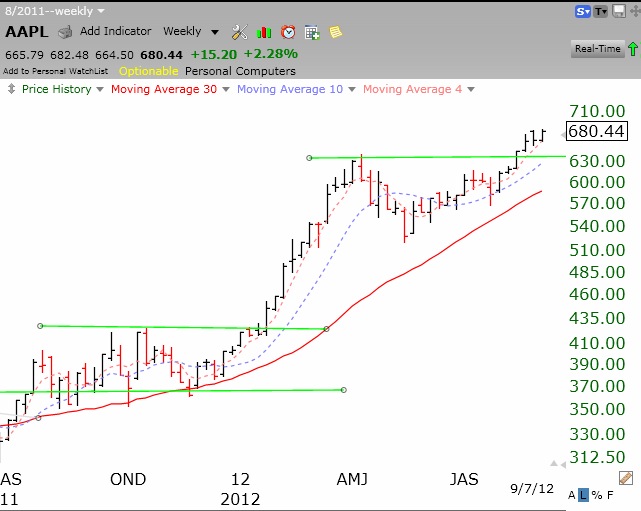
Task: Click the four-way move arrows icon
Action: (x=636, y=11)
